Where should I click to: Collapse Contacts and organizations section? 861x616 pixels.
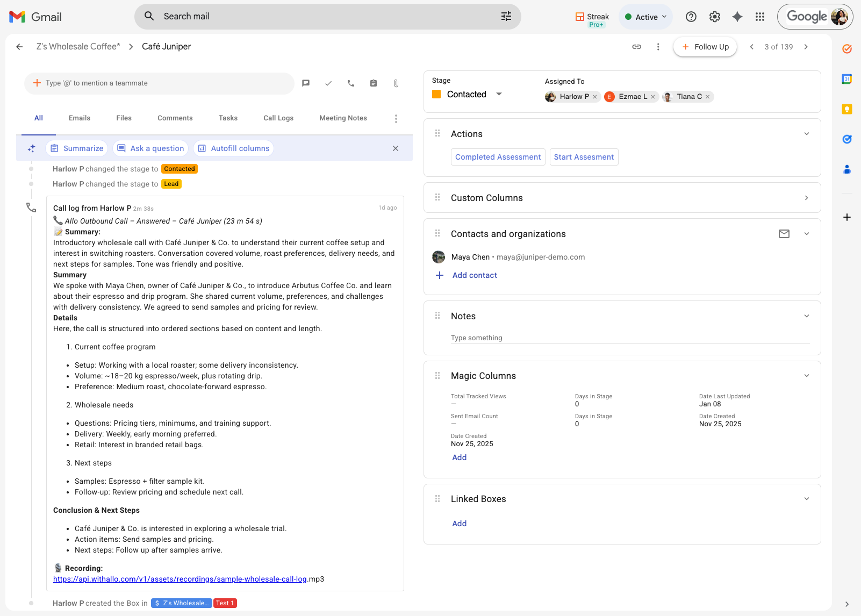coord(807,234)
